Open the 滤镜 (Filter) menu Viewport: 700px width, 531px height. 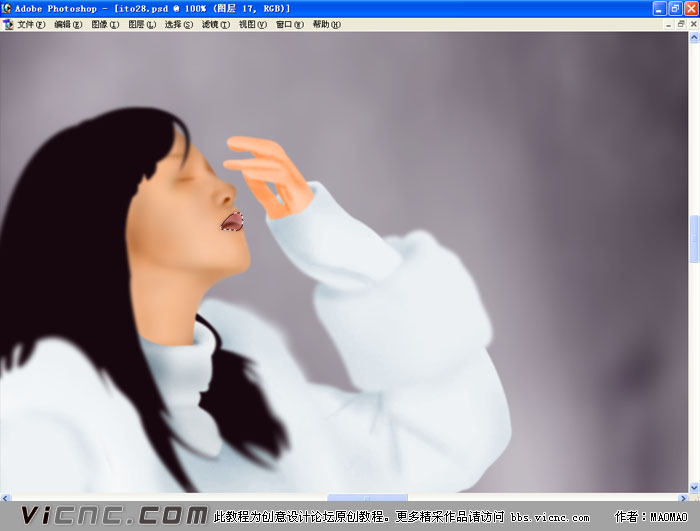tap(216, 25)
